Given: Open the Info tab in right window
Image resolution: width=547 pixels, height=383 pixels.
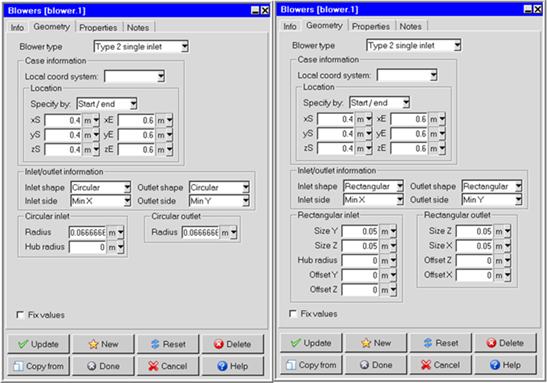Looking at the screenshot, I should 290,27.
